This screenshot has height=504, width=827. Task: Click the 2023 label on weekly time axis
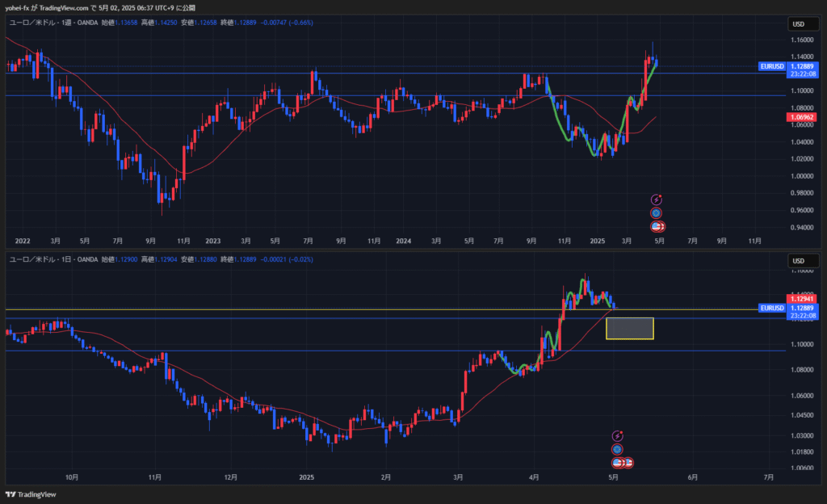213,241
